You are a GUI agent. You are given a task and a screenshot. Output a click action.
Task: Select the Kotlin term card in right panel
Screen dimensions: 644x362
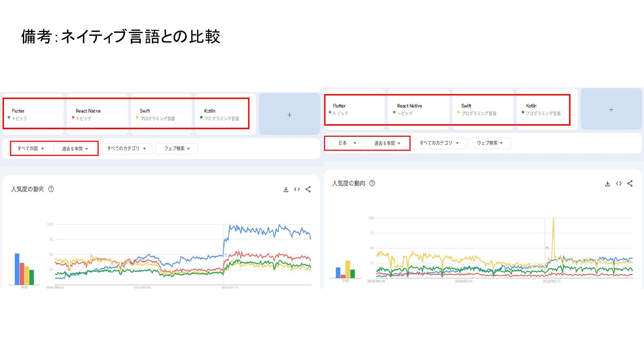click(x=547, y=109)
